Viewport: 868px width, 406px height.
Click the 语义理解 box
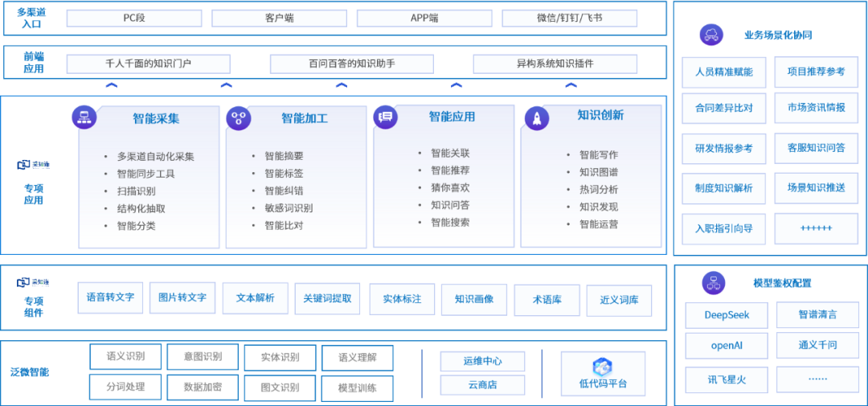[x=358, y=358]
